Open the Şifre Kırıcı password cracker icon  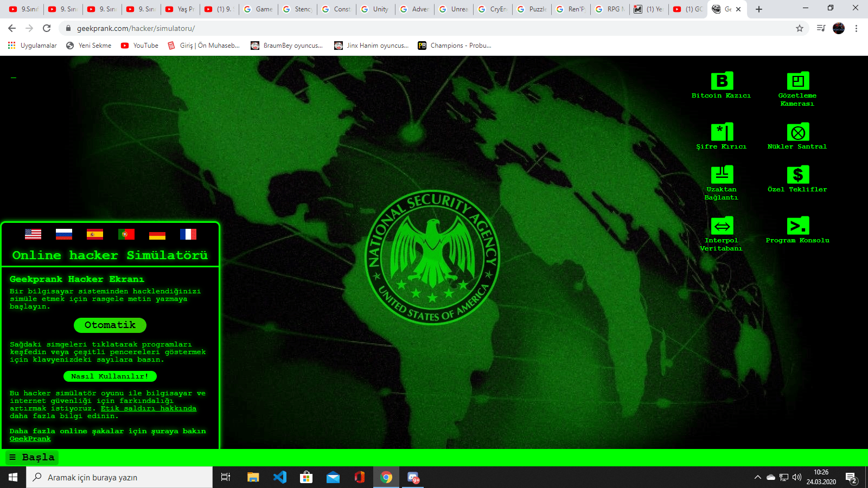[722, 132]
